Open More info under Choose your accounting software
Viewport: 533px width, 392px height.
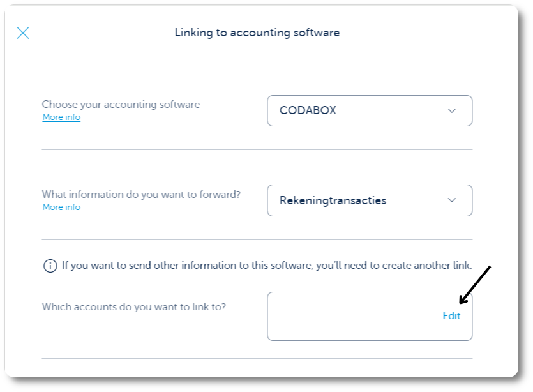61,117
